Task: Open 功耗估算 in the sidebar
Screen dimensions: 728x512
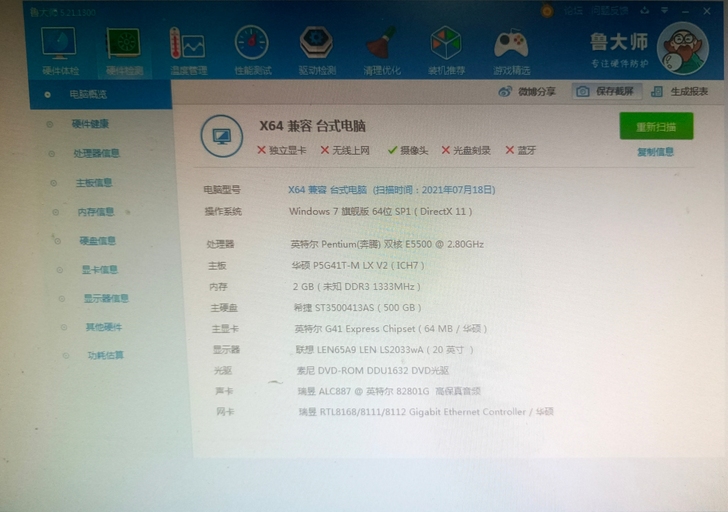Action: point(106,356)
